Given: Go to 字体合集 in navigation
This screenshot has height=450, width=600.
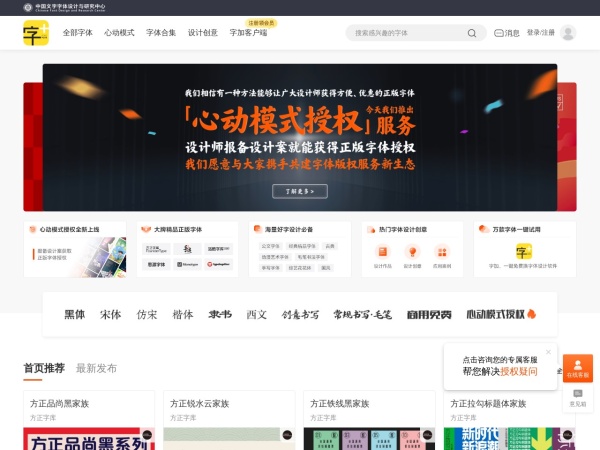Looking at the screenshot, I should (161, 33).
